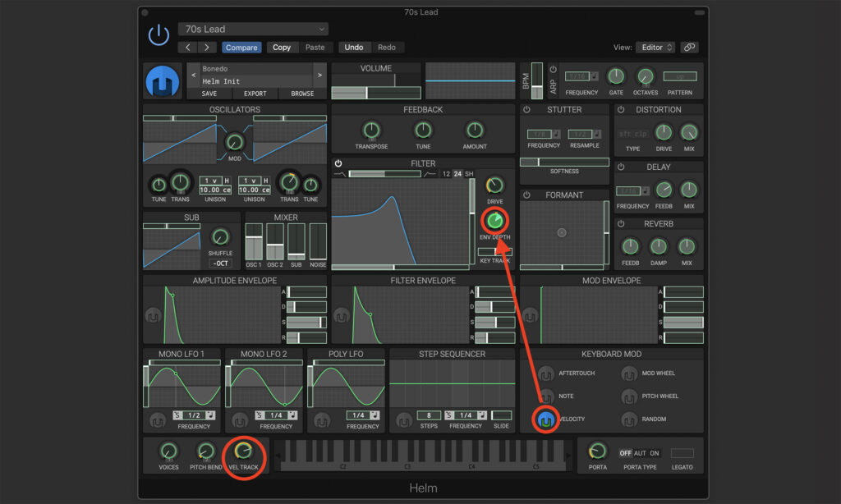Image resolution: width=841 pixels, height=504 pixels.
Task: Select the Amplitude Envelope modulation source icon
Action: (x=153, y=316)
